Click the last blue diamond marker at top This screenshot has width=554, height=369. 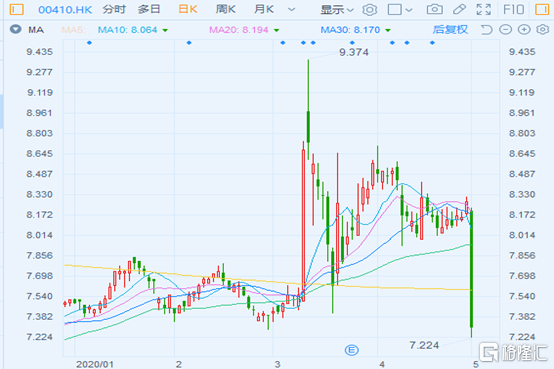point(432,43)
